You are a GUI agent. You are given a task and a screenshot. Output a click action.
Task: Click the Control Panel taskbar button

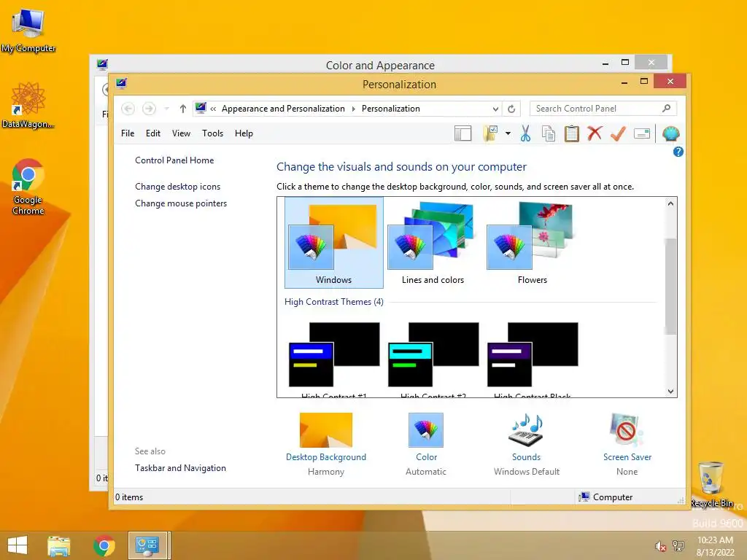pyautogui.click(x=147, y=545)
